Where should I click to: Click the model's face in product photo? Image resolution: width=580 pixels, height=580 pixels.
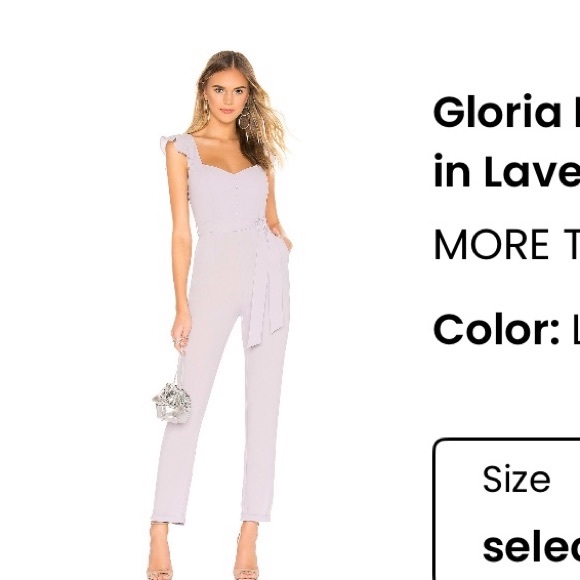(227, 98)
